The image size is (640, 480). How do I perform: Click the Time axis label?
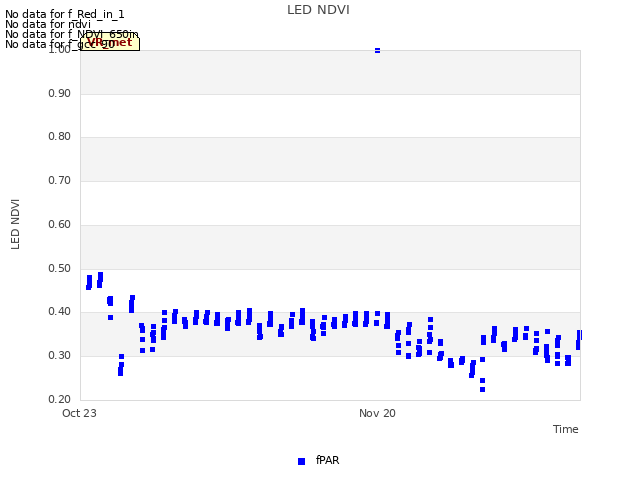click(x=565, y=429)
